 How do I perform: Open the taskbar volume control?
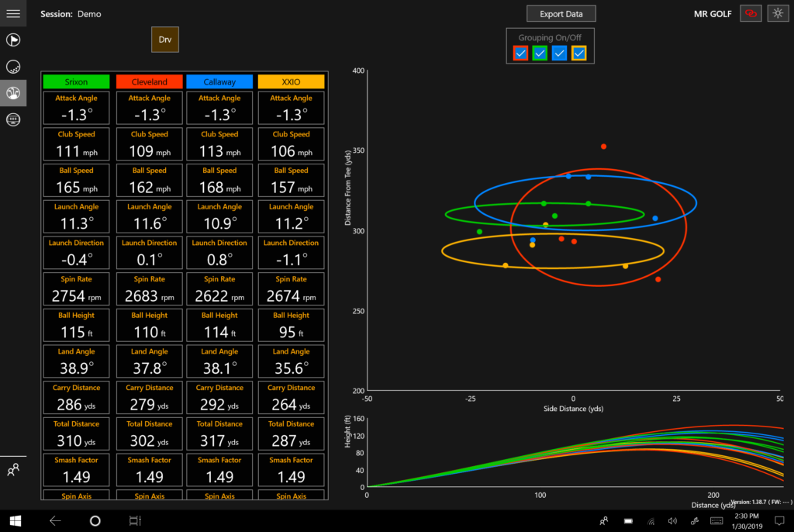coord(672,521)
